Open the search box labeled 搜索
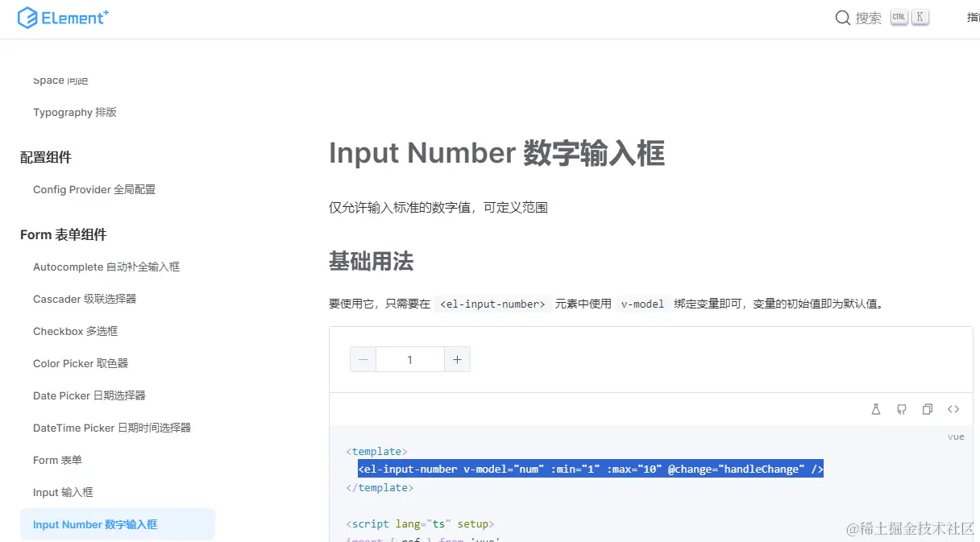The height and width of the screenshot is (542, 980). coord(882,18)
